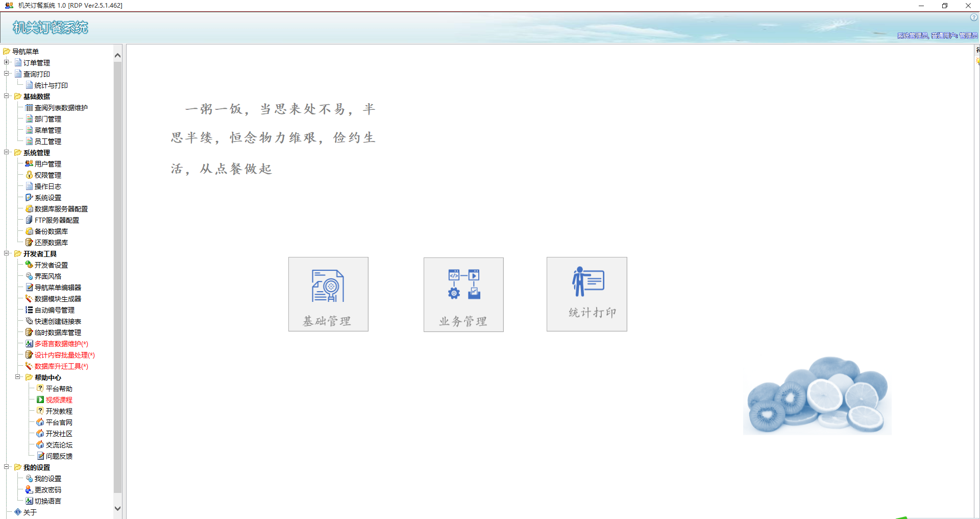The image size is (980, 519).
Task: Collapse the 基础数据 tree node
Action: coord(7,96)
